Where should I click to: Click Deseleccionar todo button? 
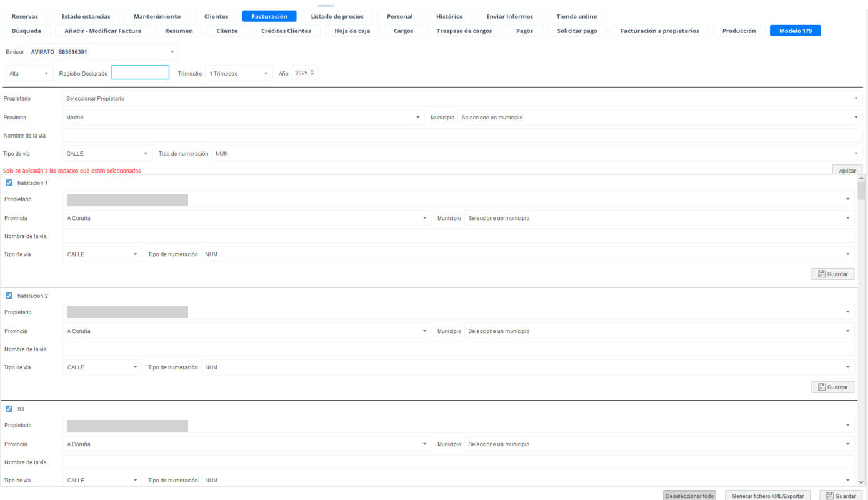click(689, 496)
